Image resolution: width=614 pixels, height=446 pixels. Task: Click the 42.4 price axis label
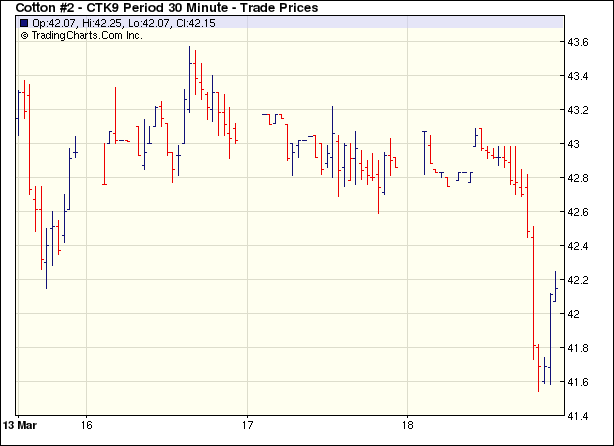(578, 246)
